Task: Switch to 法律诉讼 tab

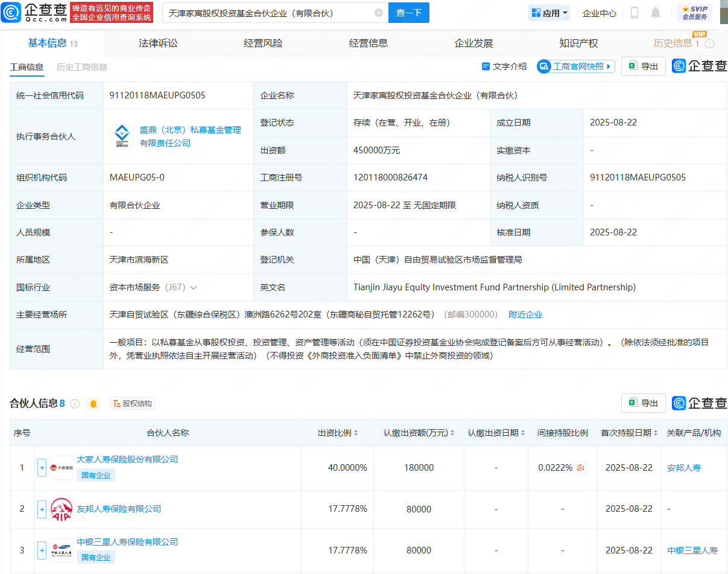Action: click(x=158, y=43)
